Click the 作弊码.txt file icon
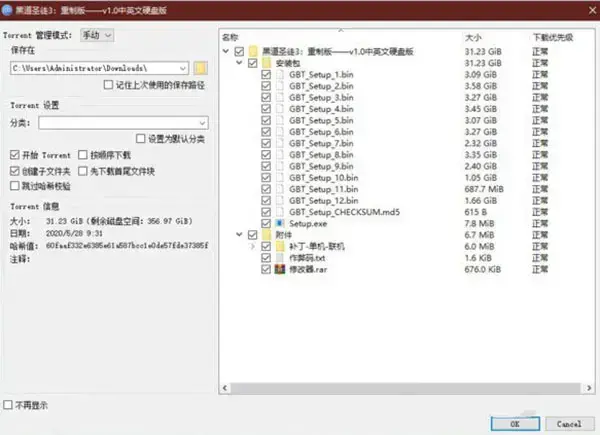The height and width of the screenshot is (435, 600). 280,257
